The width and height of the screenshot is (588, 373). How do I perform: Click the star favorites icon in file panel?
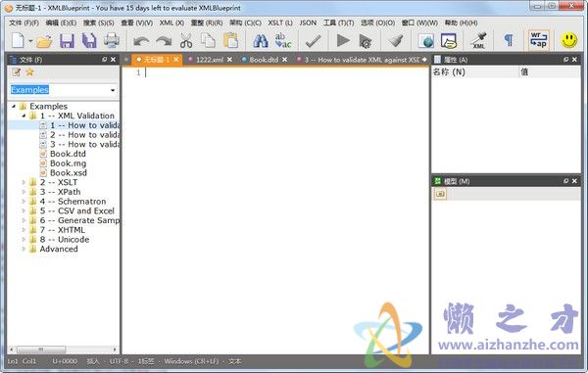(29, 71)
